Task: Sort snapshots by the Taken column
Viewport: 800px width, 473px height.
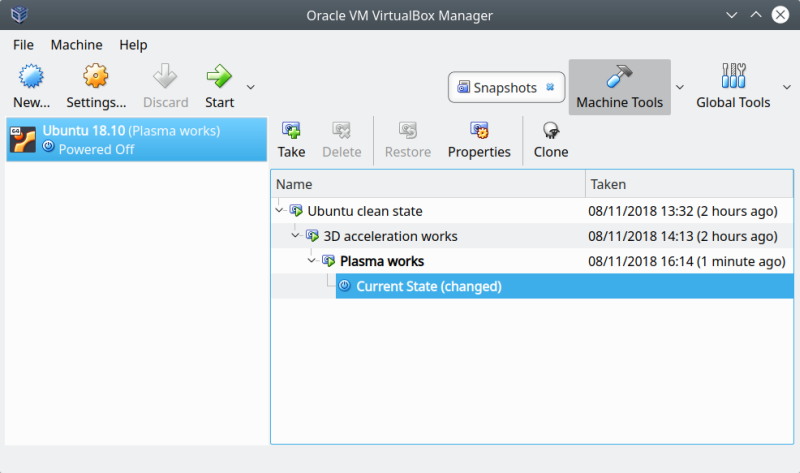Action: click(688, 184)
